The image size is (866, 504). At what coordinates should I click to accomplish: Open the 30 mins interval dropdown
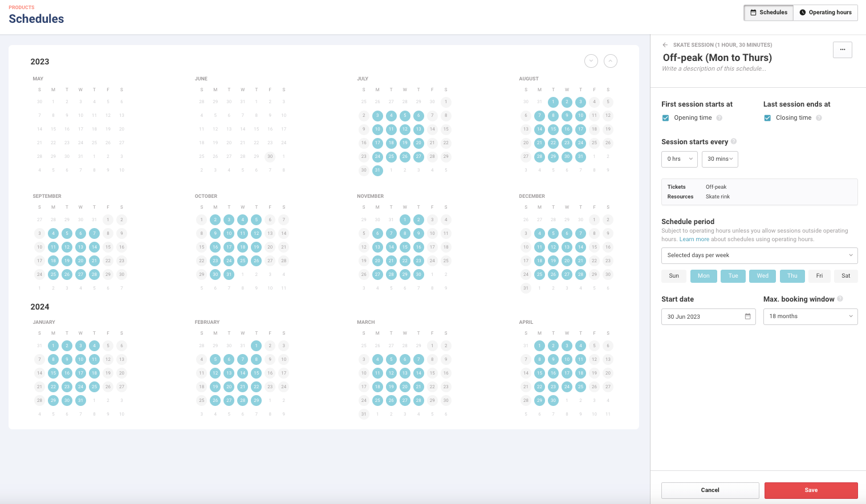coord(720,159)
